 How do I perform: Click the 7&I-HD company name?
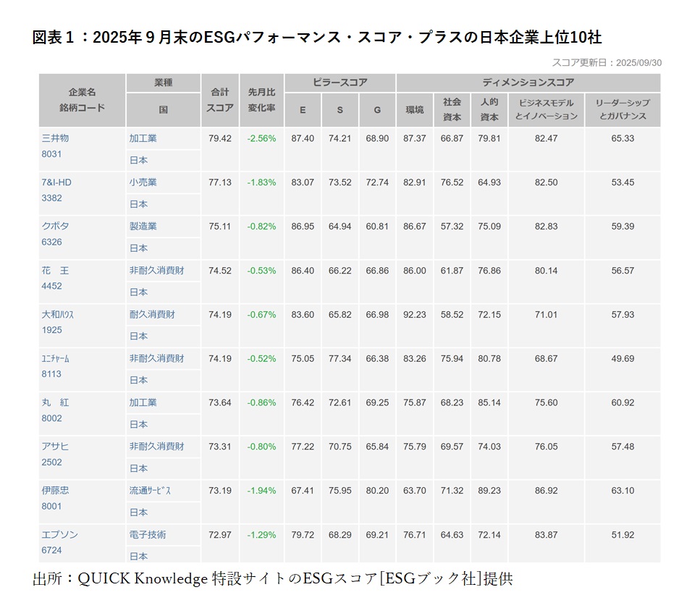(56, 182)
